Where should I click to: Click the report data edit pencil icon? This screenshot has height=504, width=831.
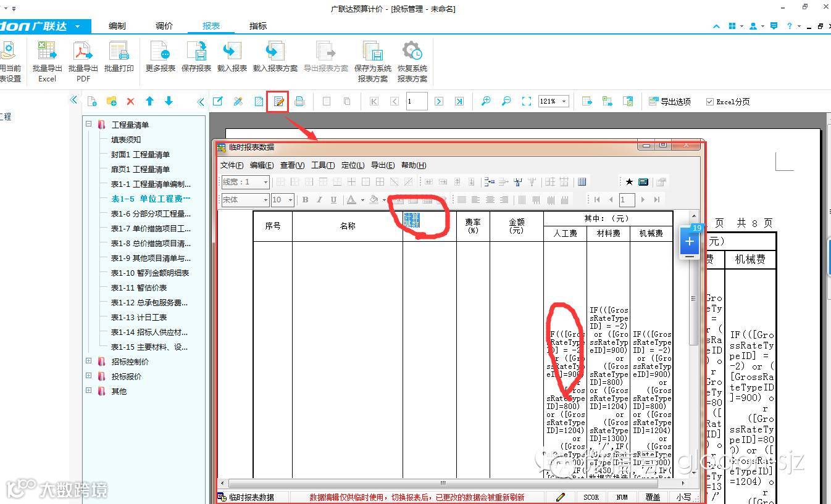pos(279,102)
